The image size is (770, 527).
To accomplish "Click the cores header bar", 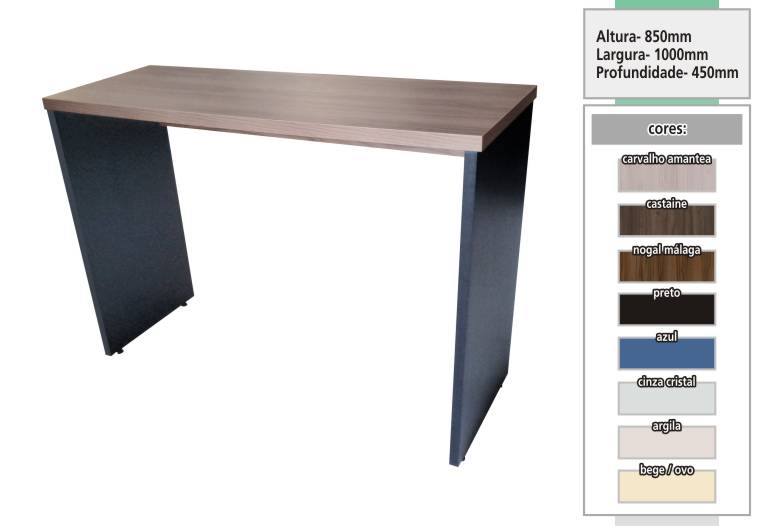I will tap(666, 129).
